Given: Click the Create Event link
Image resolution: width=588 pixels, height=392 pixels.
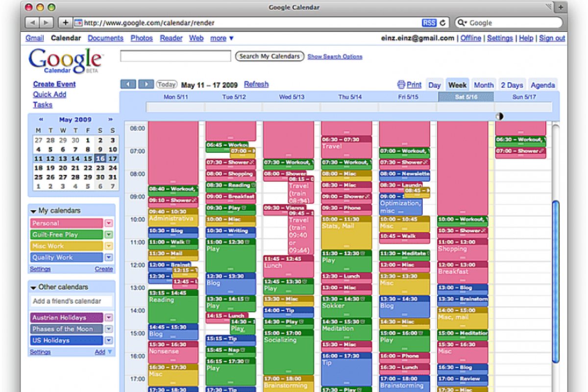Looking at the screenshot, I should [x=54, y=84].
